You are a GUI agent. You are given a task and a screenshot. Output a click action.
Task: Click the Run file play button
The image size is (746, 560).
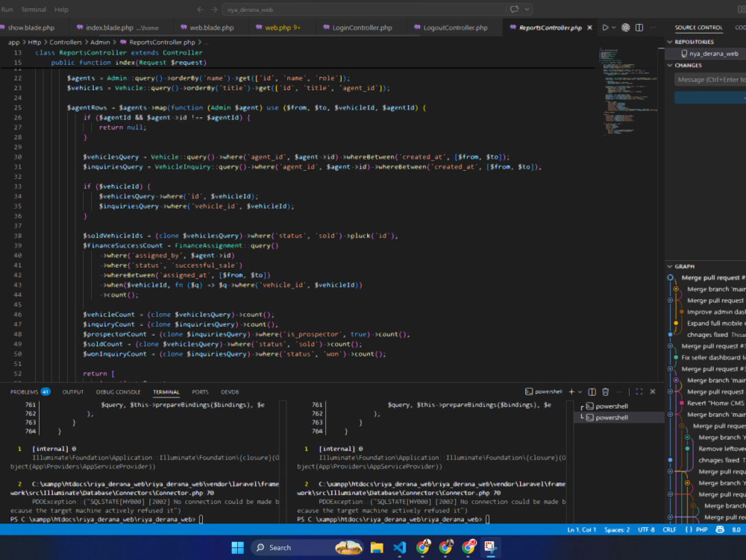[605, 28]
